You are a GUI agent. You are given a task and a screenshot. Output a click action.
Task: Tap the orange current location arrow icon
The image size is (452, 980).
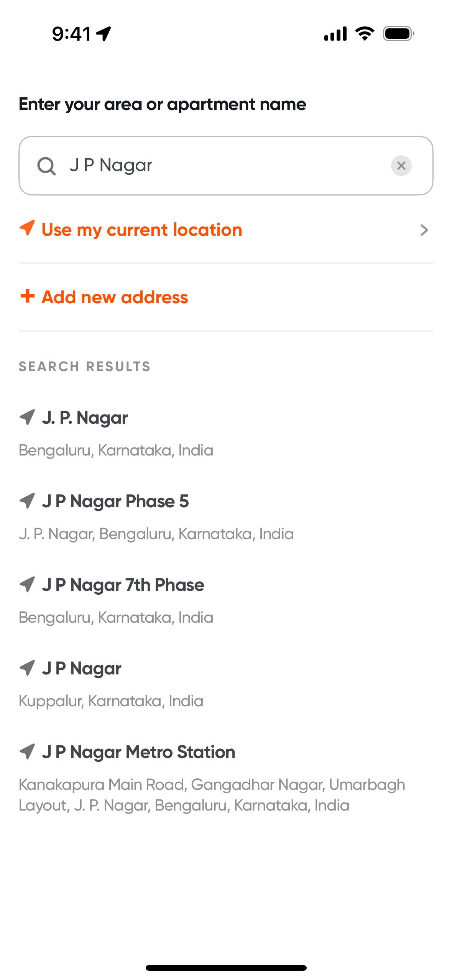coord(27,228)
